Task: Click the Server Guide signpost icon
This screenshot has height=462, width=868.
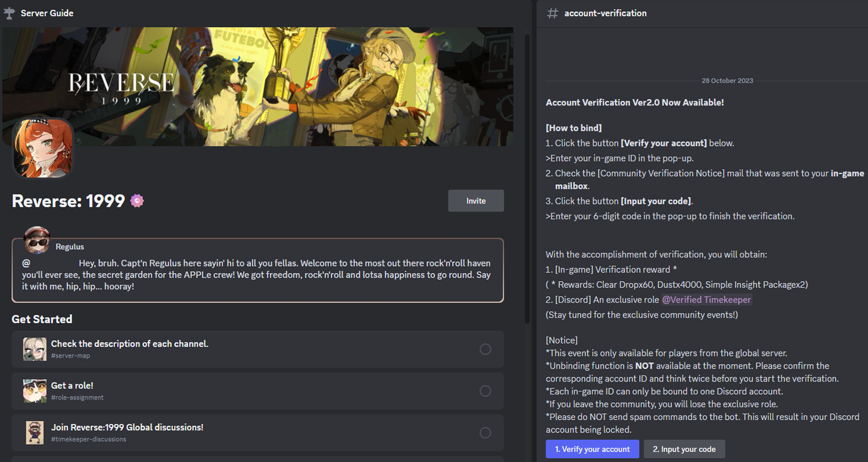Action: pos(9,13)
